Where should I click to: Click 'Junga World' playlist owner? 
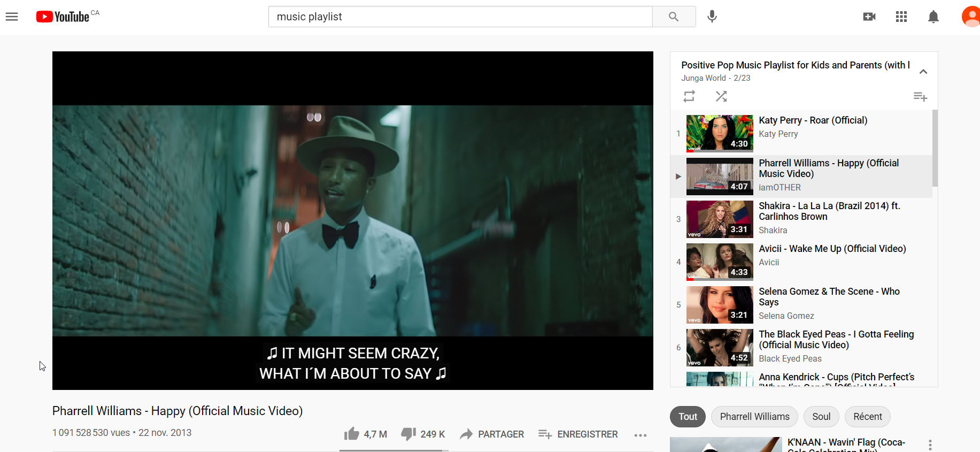(x=704, y=78)
